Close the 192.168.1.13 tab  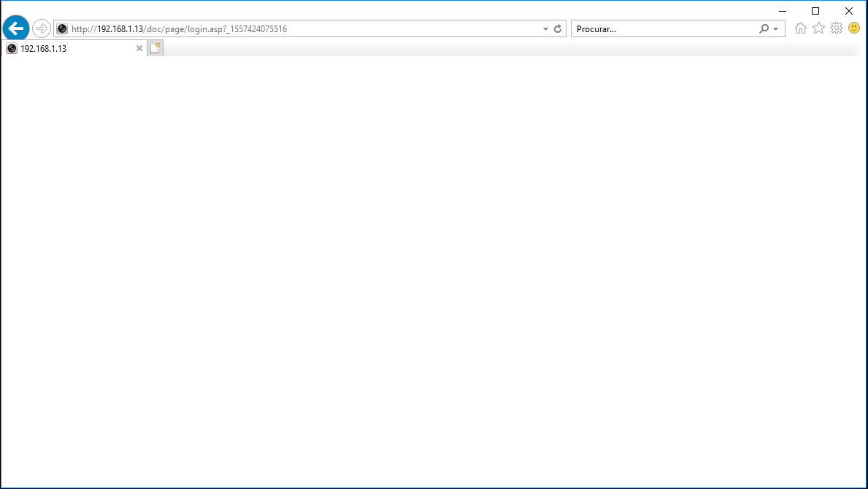point(139,49)
